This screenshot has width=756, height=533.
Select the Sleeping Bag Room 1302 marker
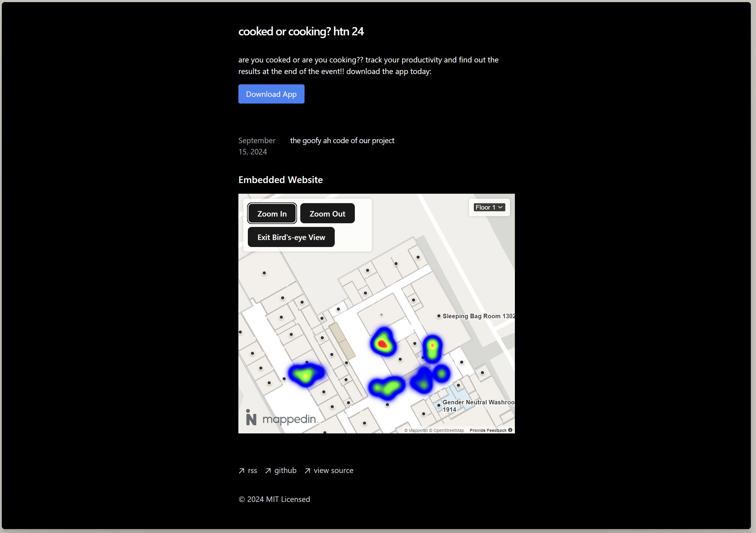point(439,316)
